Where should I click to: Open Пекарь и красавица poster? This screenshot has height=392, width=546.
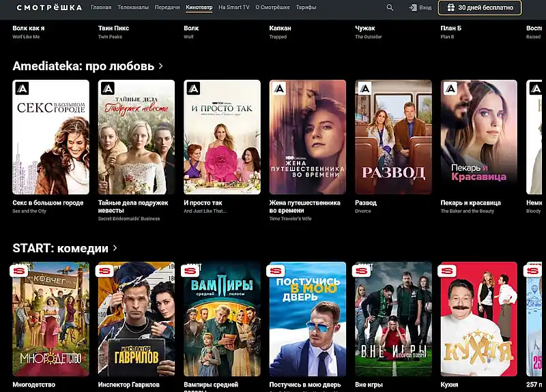(479, 137)
